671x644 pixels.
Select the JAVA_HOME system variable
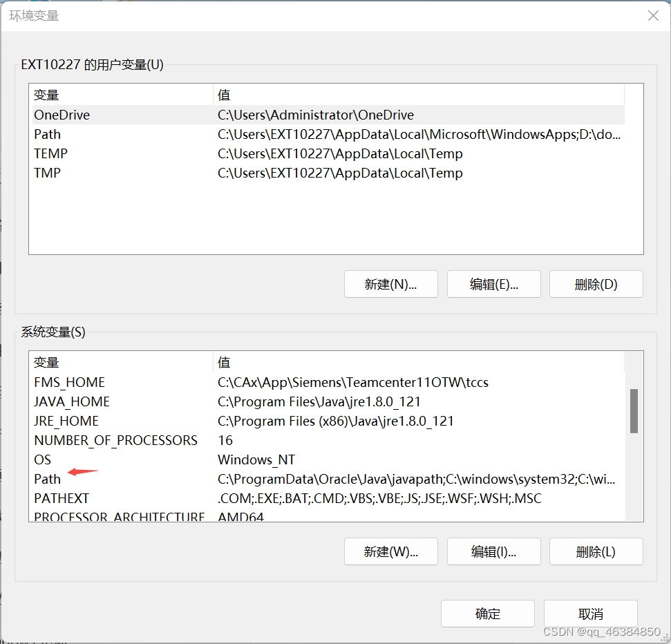[328, 401]
